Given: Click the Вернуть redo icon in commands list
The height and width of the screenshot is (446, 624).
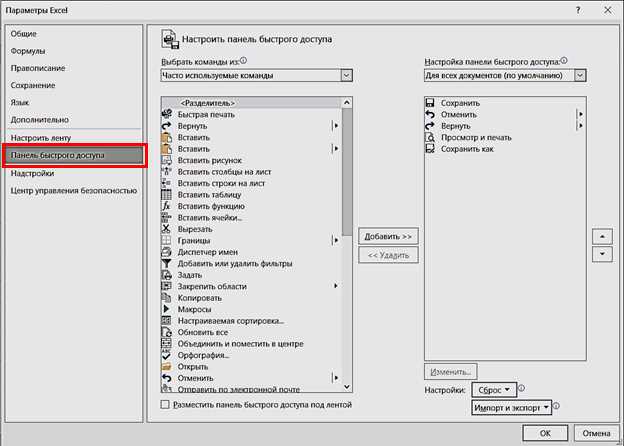Looking at the screenshot, I should click(166, 126).
